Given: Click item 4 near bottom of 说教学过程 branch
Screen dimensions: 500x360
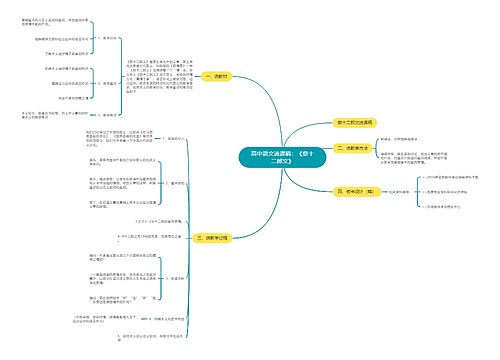Looking at the screenshot, I should [x=166, y=319].
